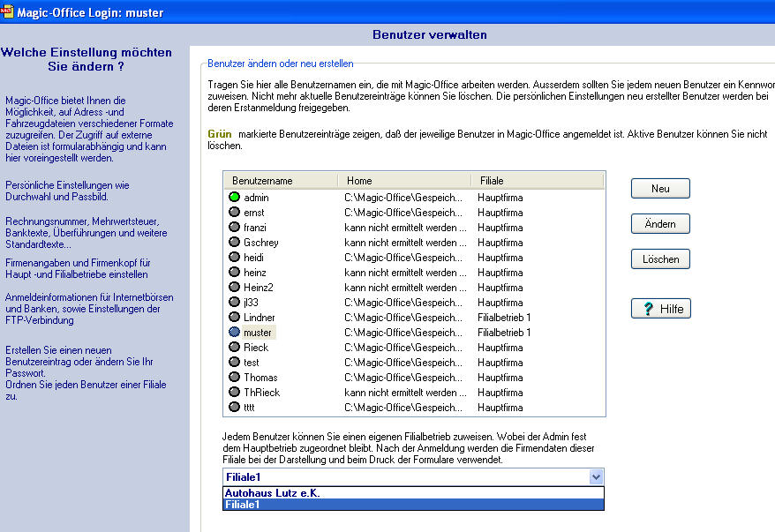Open external file access settings link

pyautogui.click(x=89, y=129)
